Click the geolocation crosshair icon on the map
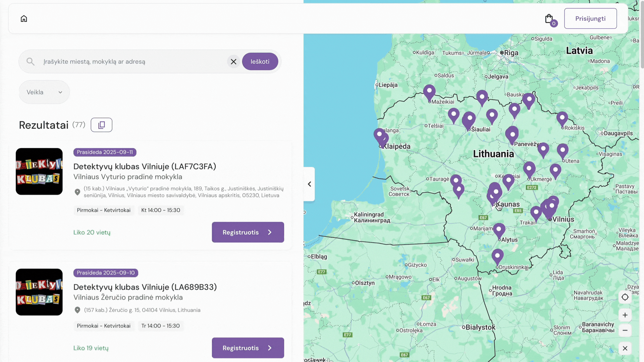Viewport: 644px width, 362px height. (x=625, y=297)
